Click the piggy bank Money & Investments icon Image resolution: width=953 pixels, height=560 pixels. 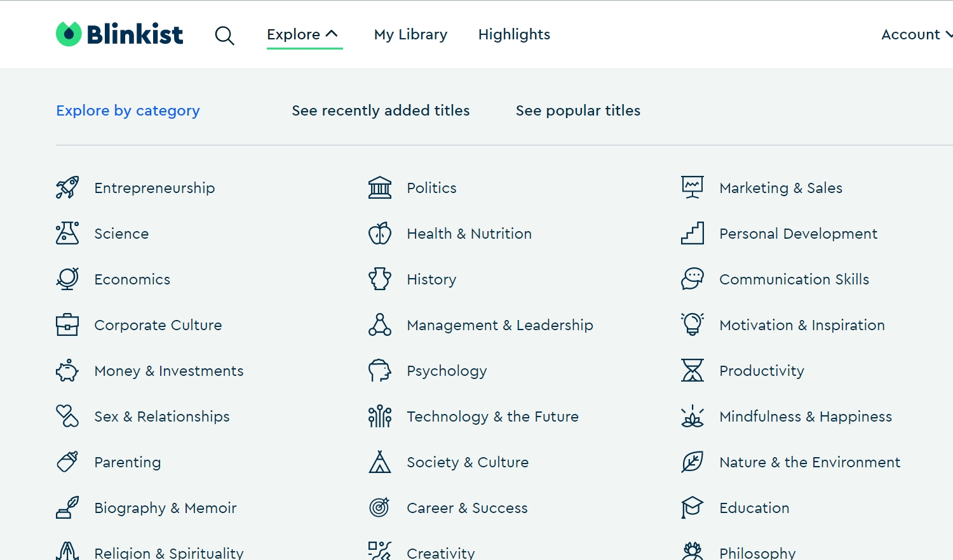pyautogui.click(x=67, y=371)
